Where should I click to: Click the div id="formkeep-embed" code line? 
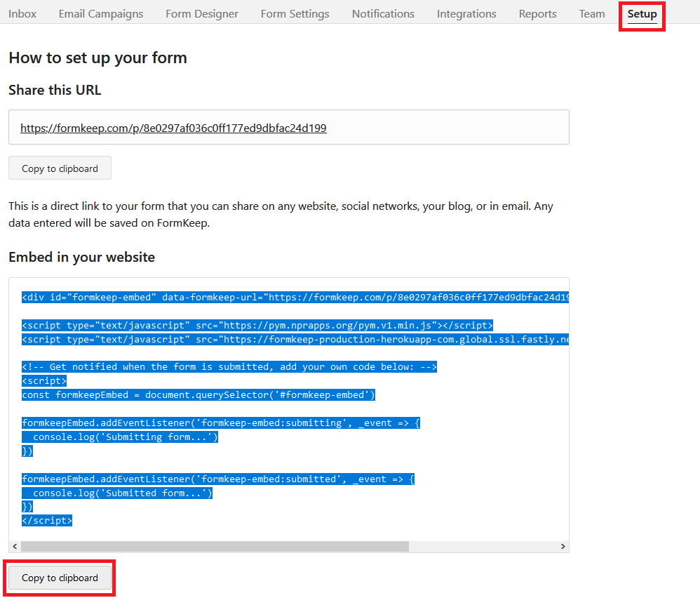pyautogui.click(x=295, y=298)
